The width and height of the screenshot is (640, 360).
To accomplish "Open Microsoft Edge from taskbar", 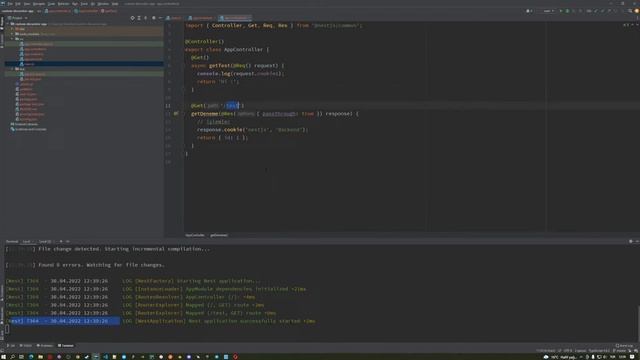I will 31,357.
